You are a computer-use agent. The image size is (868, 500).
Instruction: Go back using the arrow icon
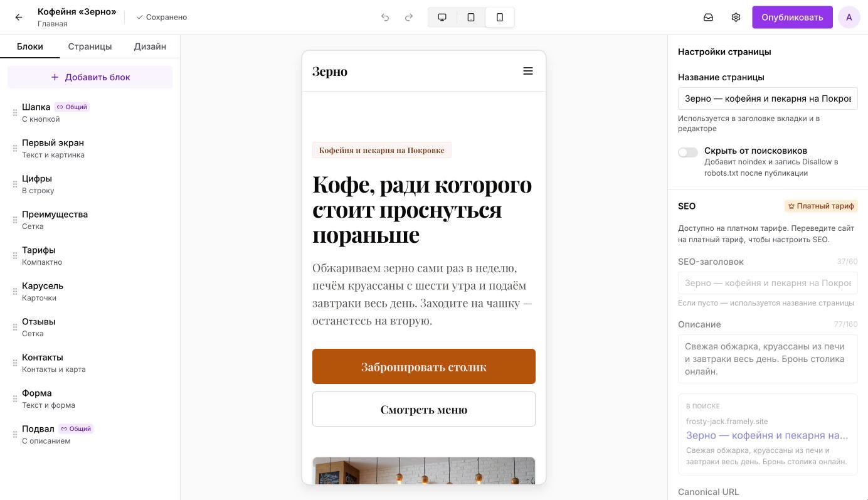[x=19, y=18]
